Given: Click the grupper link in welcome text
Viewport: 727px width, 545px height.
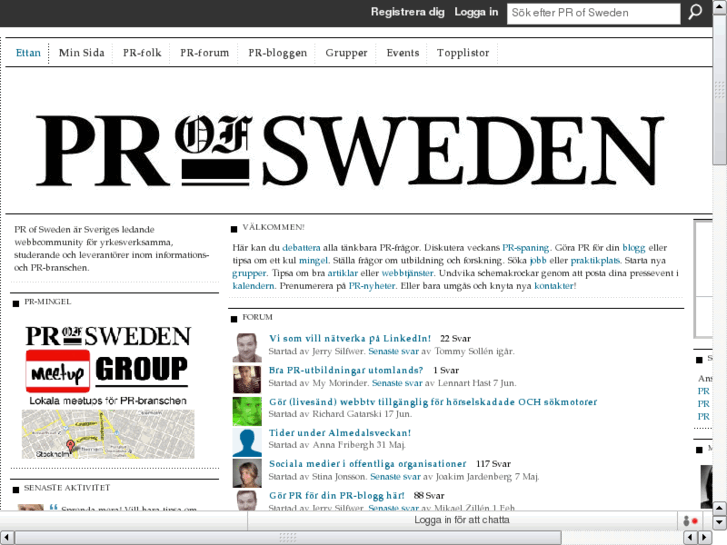Looking at the screenshot, I should click(x=249, y=273).
